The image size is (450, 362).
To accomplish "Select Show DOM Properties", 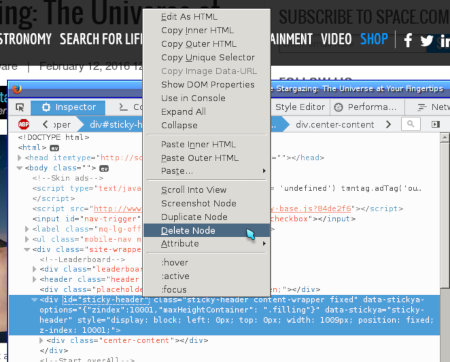I will [207, 85].
